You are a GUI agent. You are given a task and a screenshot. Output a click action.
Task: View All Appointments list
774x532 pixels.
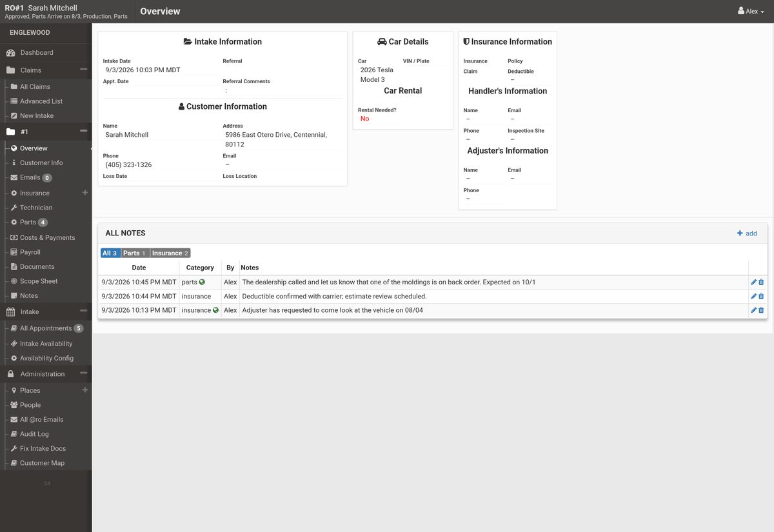(46, 328)
